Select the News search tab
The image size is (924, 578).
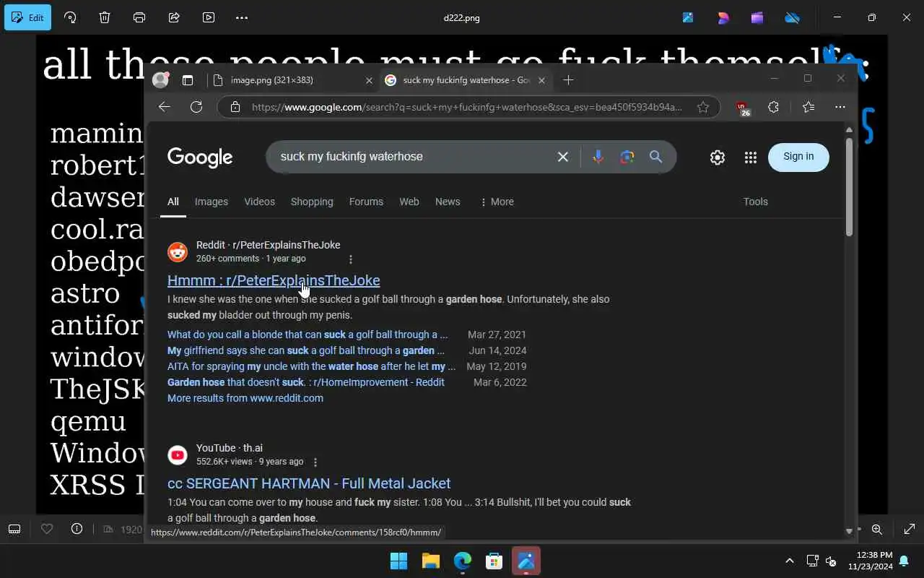pos(448,202)
